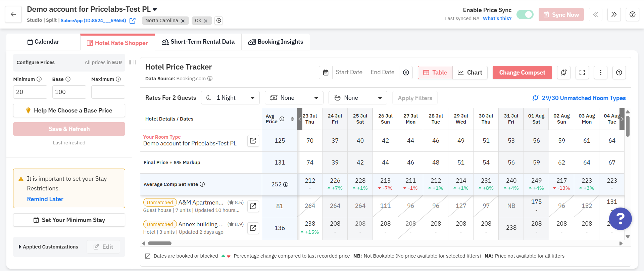The width and height of the screenshot is (644, 271).
Task: Click the Avg Price info icon
Action: [x=282, y=119]
